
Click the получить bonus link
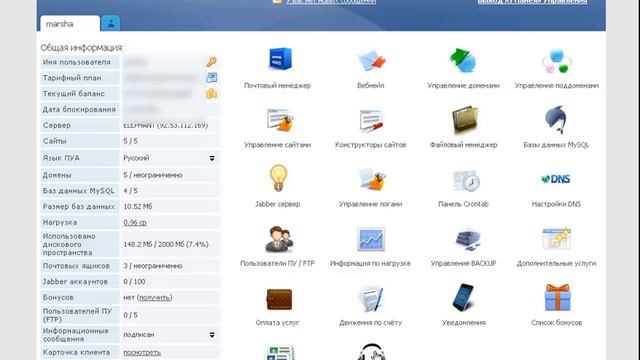(154, 298)
